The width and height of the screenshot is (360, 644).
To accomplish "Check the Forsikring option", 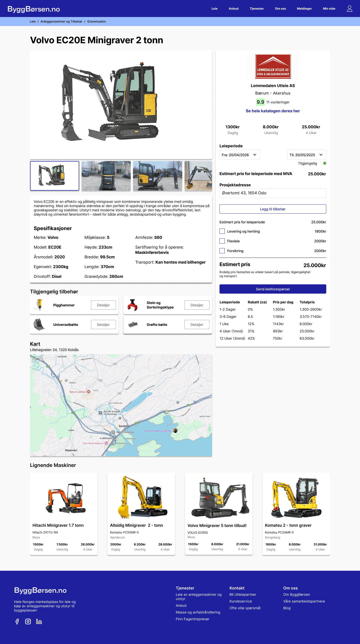I will coord(222,251).
